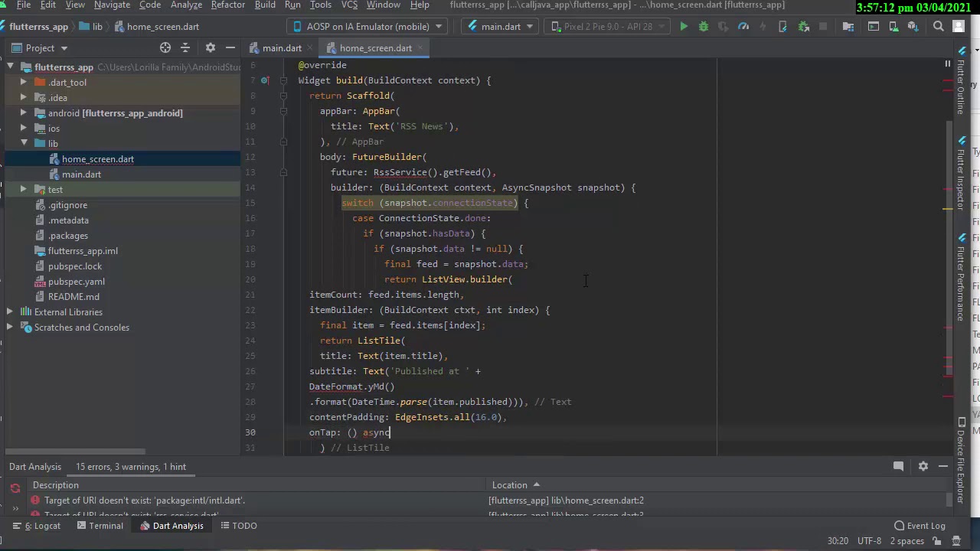Minimize the Dart Analysis panel
Viewport: 980px width, 551px height.
point(943,466)
